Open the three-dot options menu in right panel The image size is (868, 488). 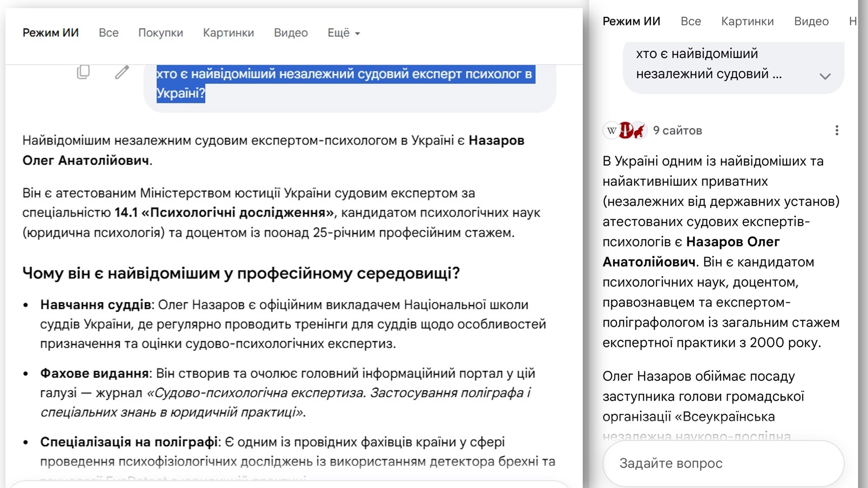837,131
